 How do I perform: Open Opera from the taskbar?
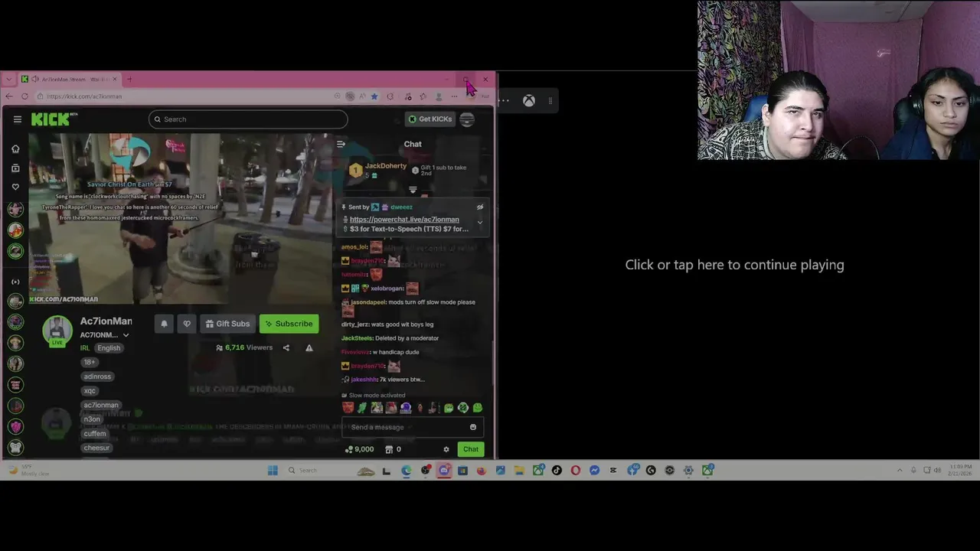(x=576, y=471)
